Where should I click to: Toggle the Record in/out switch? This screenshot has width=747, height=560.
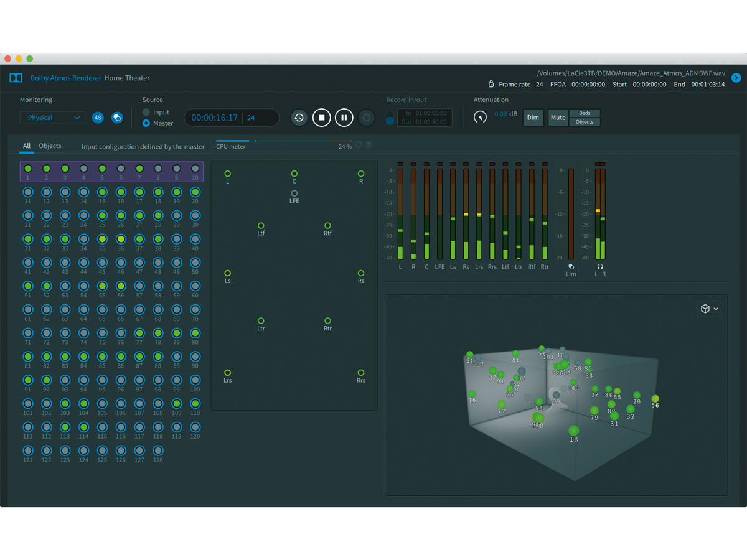point(390,117)
